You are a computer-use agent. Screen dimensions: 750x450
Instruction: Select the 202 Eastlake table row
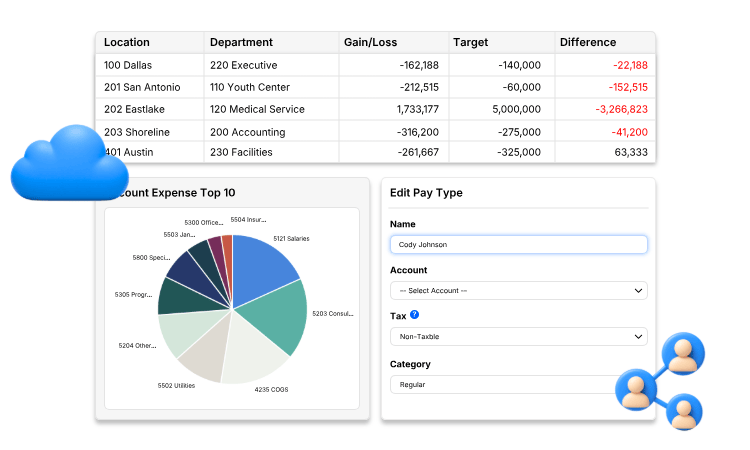tap(375, 109)
